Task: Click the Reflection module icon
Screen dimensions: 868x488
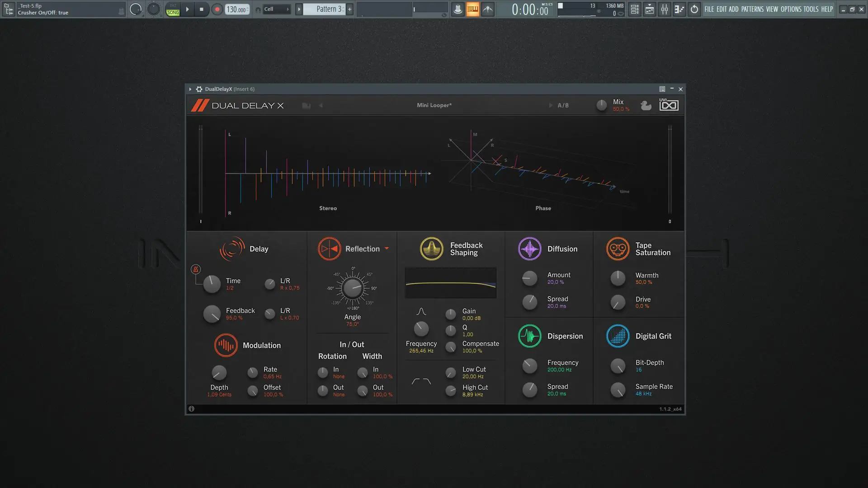Action: coord(329,249)
